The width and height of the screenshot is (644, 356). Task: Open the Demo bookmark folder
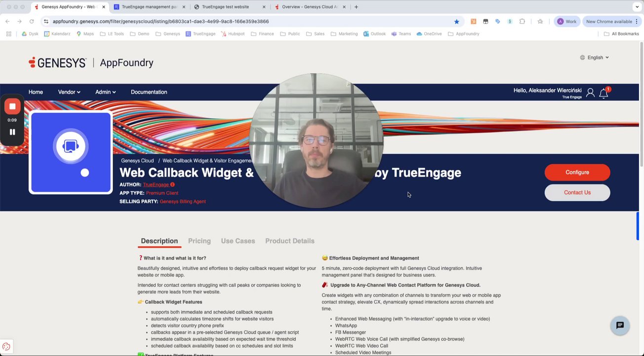click(x=139, y=34)
